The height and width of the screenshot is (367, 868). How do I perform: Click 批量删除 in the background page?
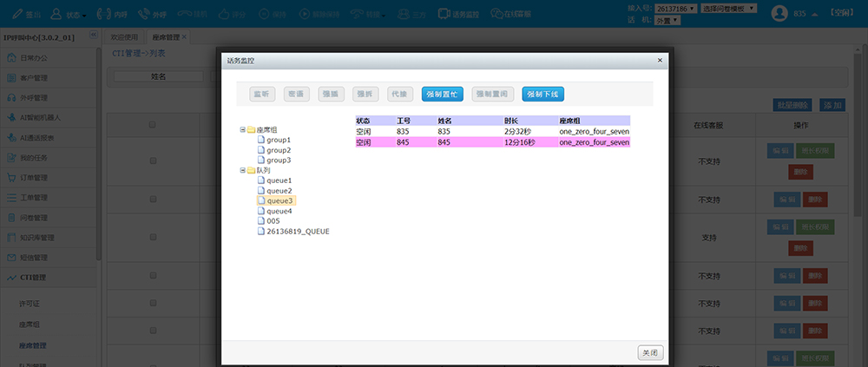(x=793, y=105)
